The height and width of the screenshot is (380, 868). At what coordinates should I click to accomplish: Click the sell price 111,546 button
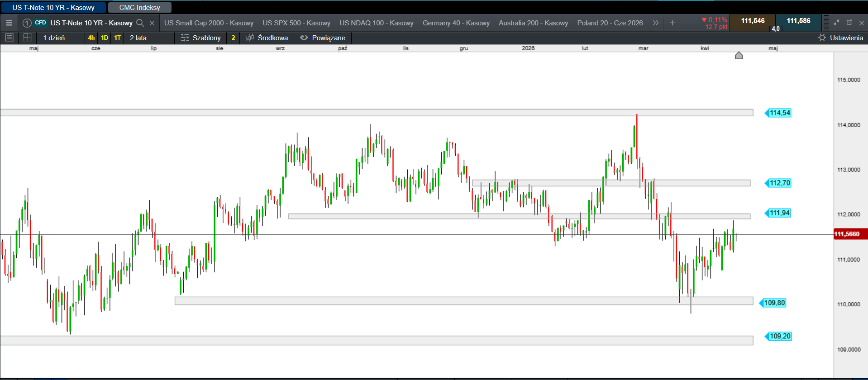point(753,21)
